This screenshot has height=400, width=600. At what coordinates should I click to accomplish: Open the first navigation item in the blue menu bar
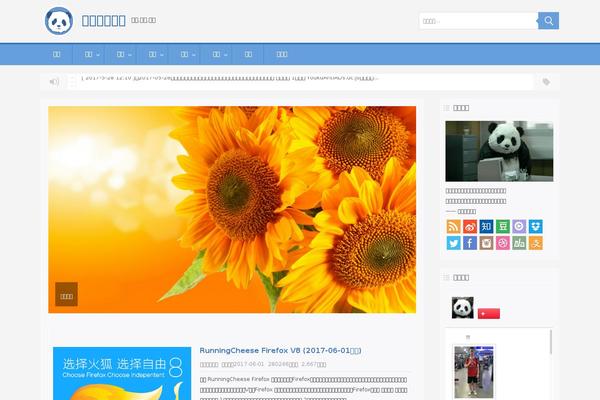click(x=57, y=54)
